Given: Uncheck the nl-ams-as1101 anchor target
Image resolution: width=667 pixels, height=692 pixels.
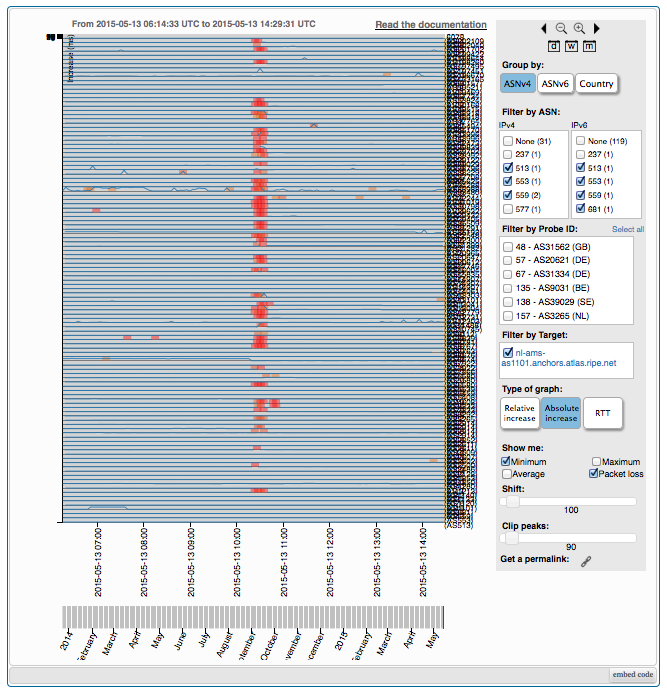Looking at the screenshot, I should (x=509, y=353).
